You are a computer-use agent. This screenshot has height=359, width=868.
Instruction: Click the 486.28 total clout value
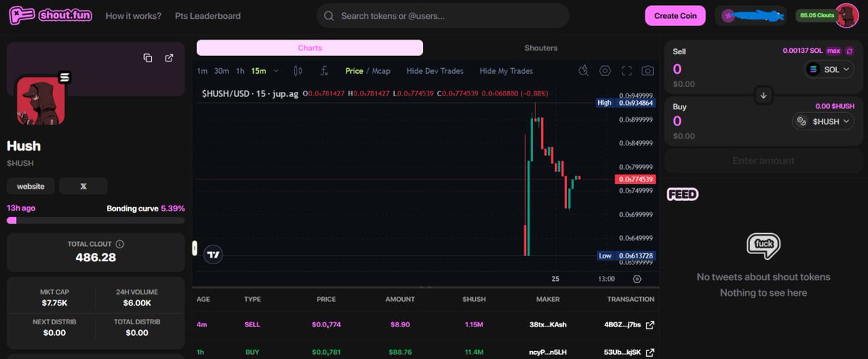(95, 257)
